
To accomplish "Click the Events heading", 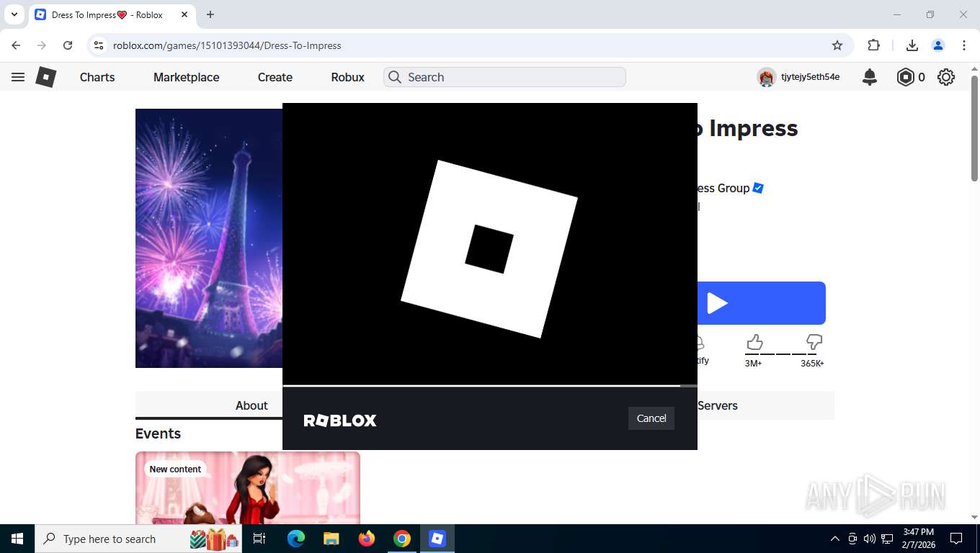I will [158, 433].
